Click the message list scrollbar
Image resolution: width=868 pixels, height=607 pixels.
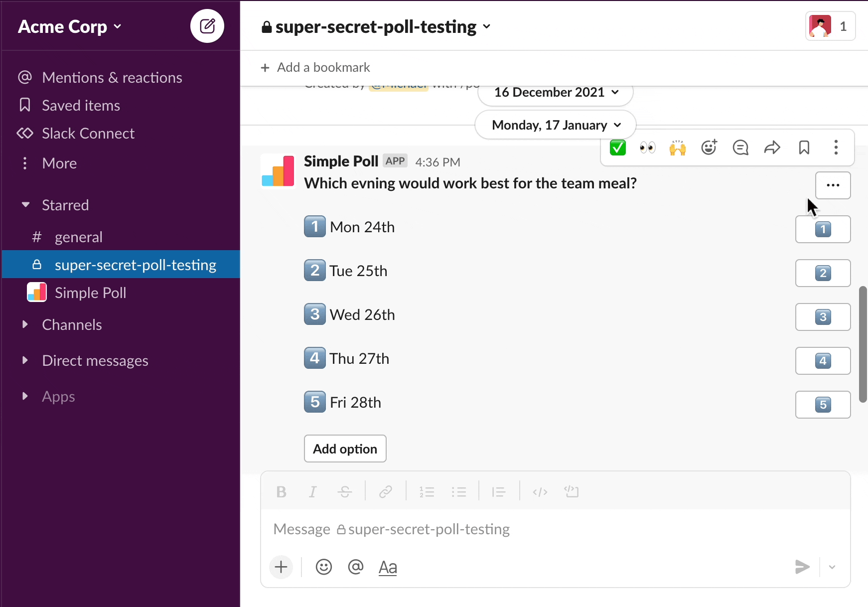tap(863, 344)
